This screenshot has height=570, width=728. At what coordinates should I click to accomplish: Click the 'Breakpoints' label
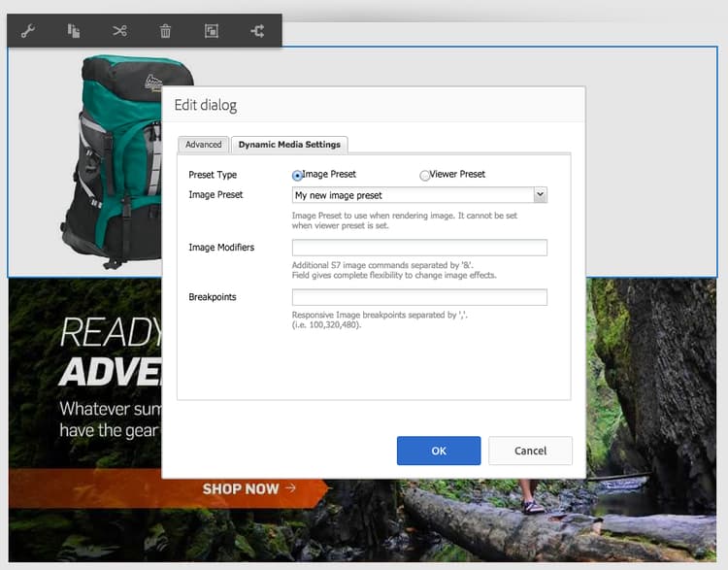[213, 297]
